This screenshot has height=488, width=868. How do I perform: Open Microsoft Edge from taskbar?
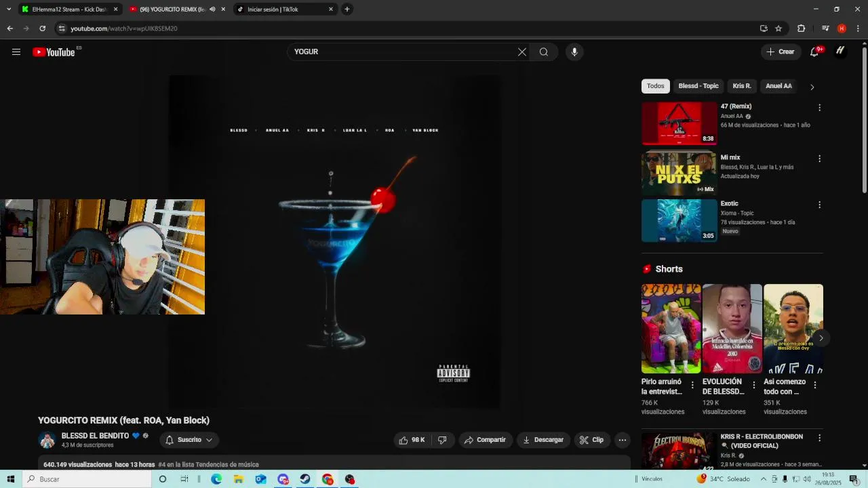(216, 479)
